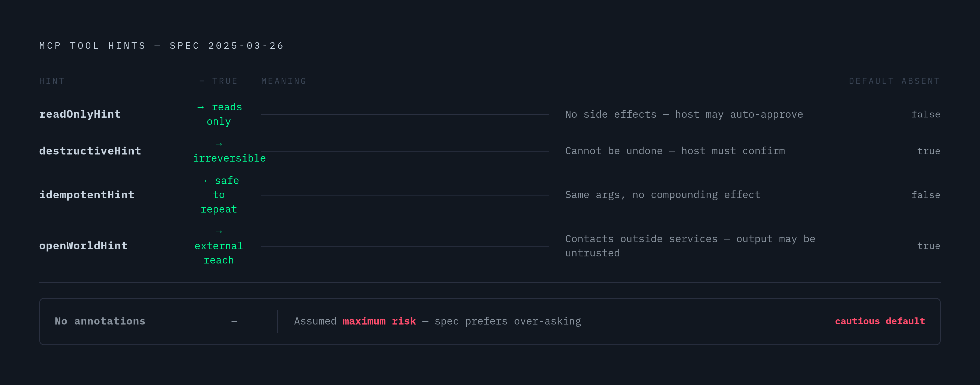Click the green '→ safe to repeat' value
Screen dimensions: 980x385
(219, 195)
